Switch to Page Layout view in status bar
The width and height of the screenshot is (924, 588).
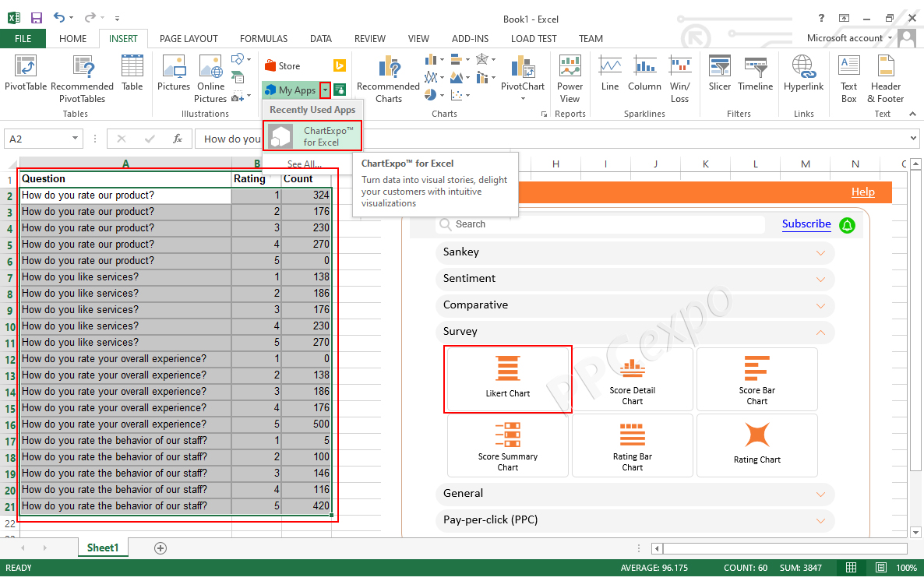(x=880, y=568)
